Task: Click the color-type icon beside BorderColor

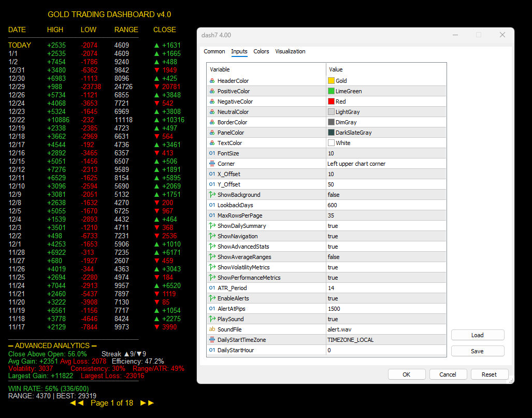Action: point(212,122)
